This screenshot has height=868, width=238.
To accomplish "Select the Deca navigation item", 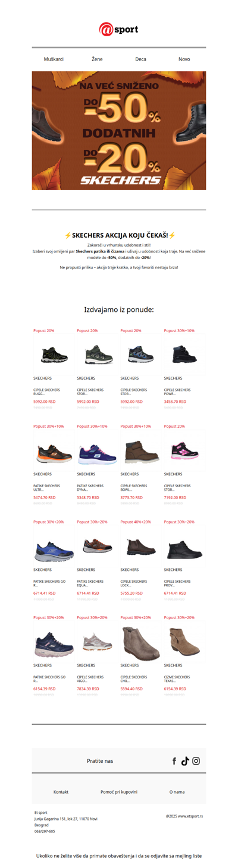I will coord(140,59).
